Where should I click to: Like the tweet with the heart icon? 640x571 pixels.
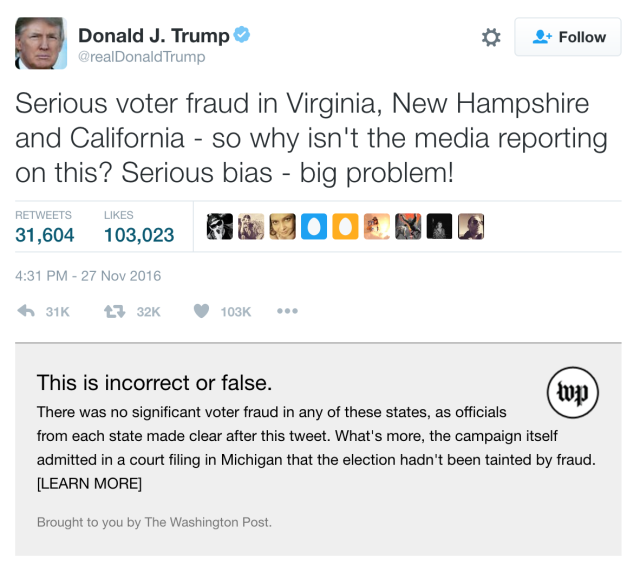coord(201,312)
